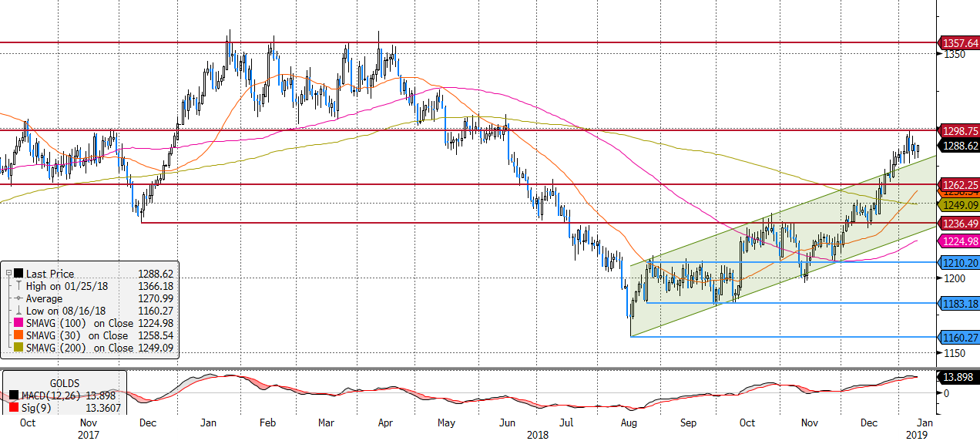Click the red Sig(9) swatch
Image resolution: width=980 pixels, height=441 pixels.
tap(15, 408)
